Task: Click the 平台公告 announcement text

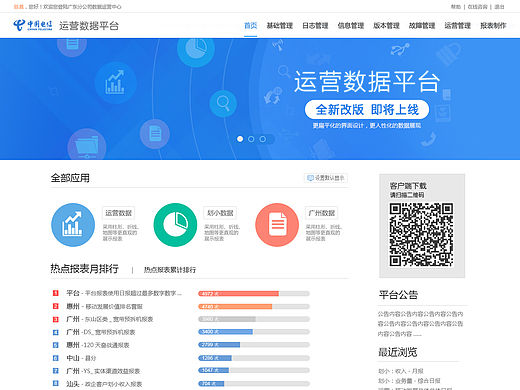Action: click(420, 324)
